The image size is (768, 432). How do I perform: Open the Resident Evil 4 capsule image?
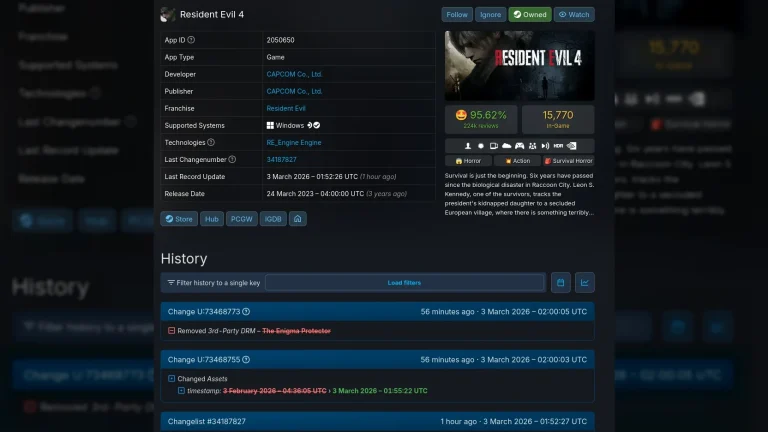(x=520, y=66)
